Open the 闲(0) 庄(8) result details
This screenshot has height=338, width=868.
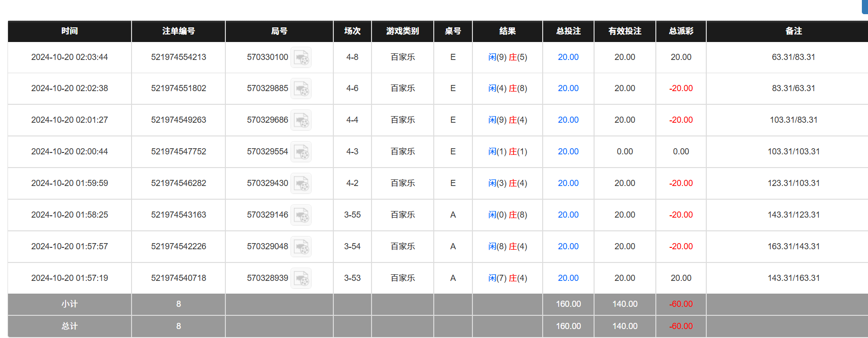coord(507,215)
